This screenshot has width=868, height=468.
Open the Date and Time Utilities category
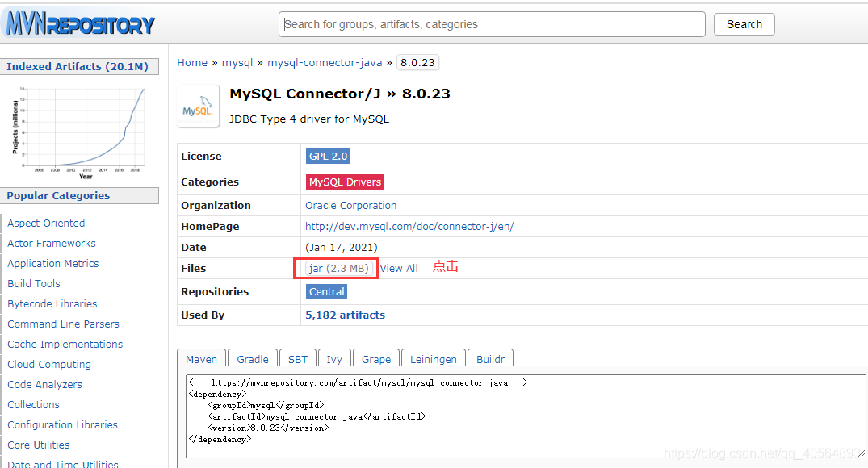click(62, 464)
